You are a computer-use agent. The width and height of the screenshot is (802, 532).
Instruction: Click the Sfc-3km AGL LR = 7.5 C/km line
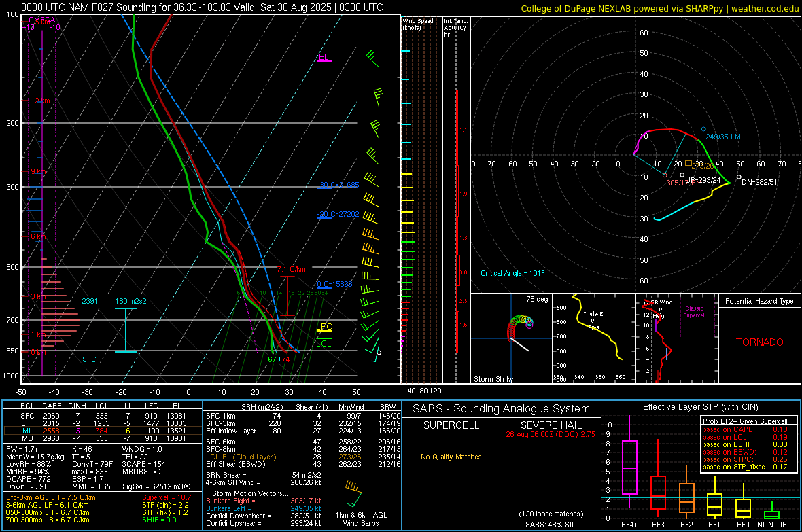51,497
